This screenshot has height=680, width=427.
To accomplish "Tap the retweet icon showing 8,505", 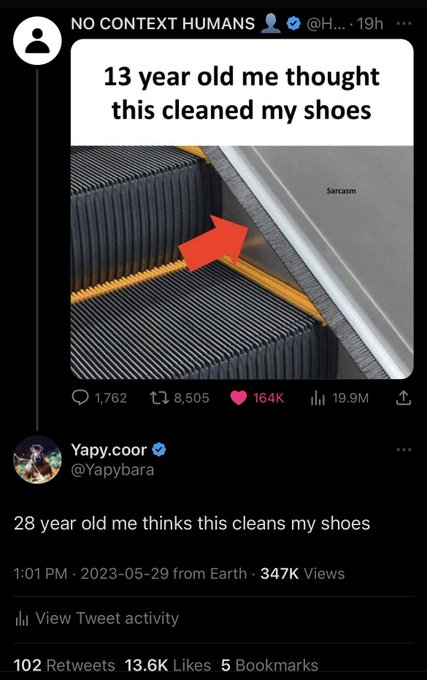I will pos(159,398).
